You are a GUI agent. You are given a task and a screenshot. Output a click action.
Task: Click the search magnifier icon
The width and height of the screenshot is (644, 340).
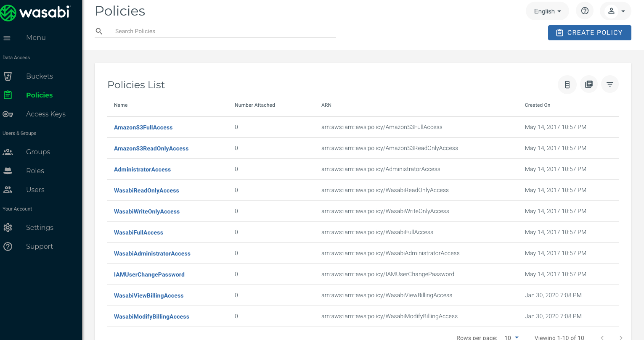(x=99, y=31)
